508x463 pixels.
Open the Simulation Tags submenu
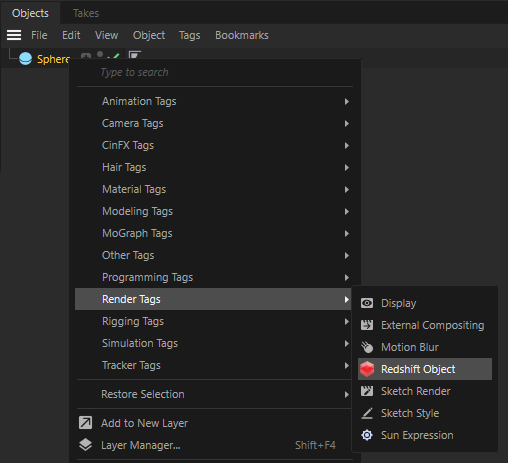tap(213, 343)
